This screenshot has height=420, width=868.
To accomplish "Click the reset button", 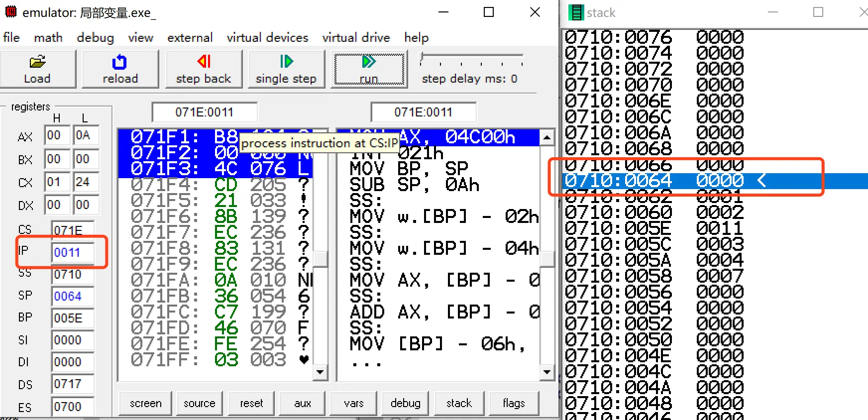I will [x=251, y=403].
